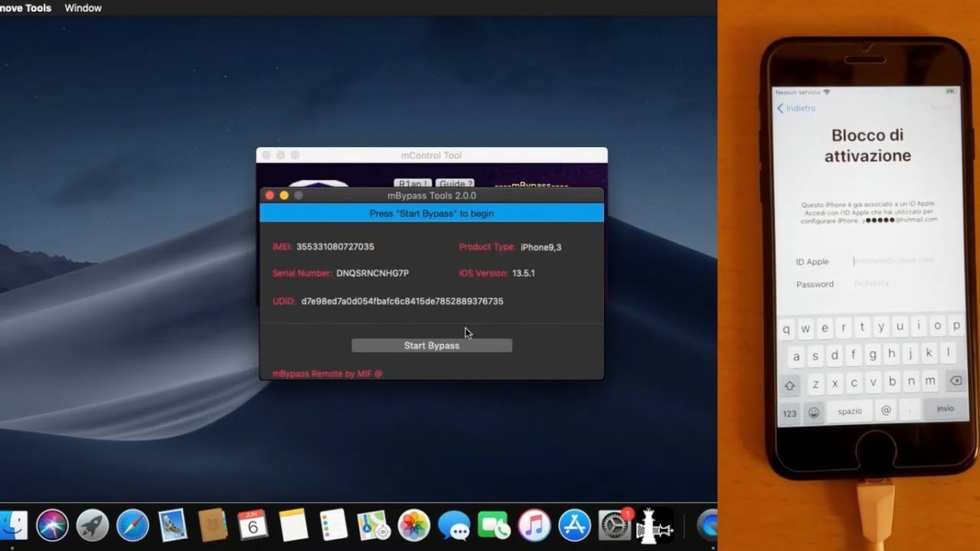Open App Store icon in dock

[x=574, y=526]
